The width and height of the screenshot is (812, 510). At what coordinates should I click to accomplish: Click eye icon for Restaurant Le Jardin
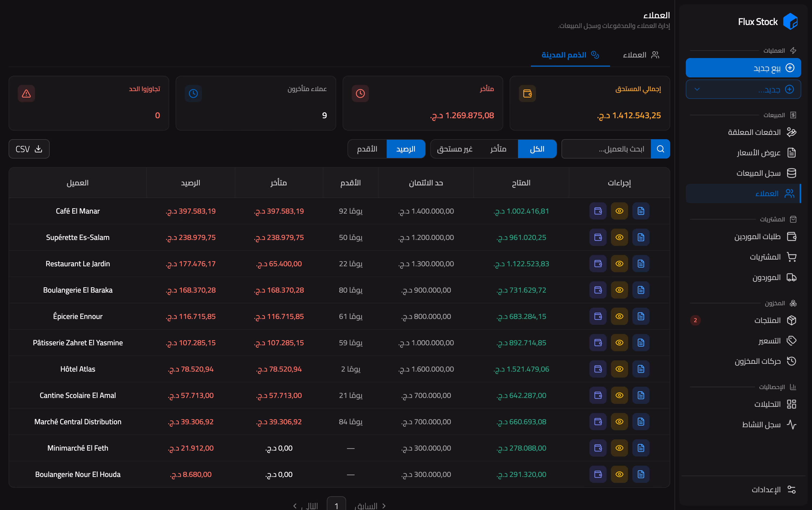[619, 264]
